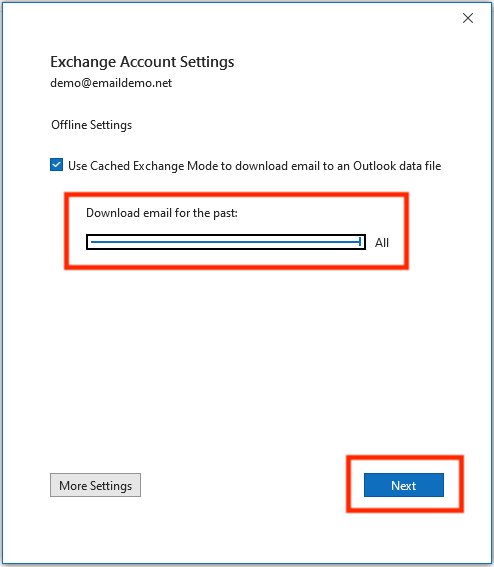The image size is (494, 567).
Task: Click the Offline Settings heading
Action: point(91,125)
